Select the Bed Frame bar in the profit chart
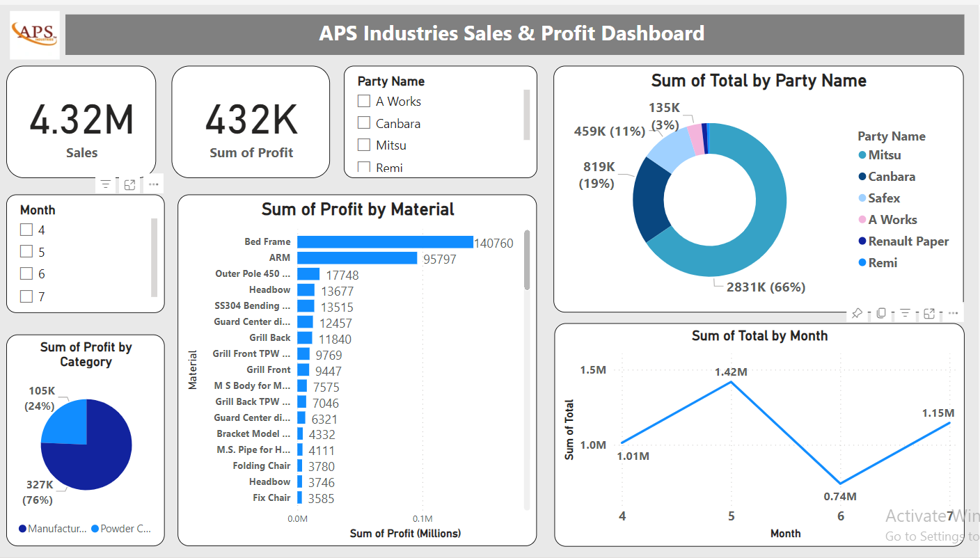 [x=383, y=241]
